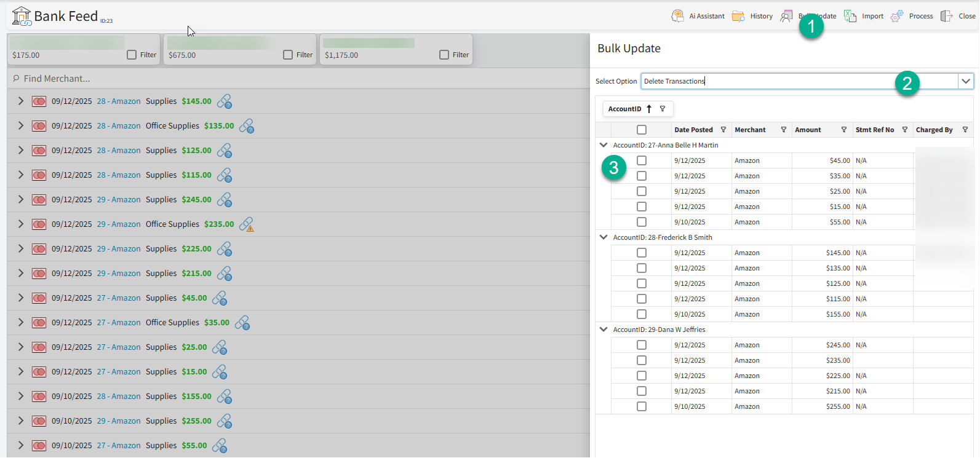Viewport: 980px width, 458px height.
Task: Open the Select Option dropdown arrow
Action: point(966,81)
